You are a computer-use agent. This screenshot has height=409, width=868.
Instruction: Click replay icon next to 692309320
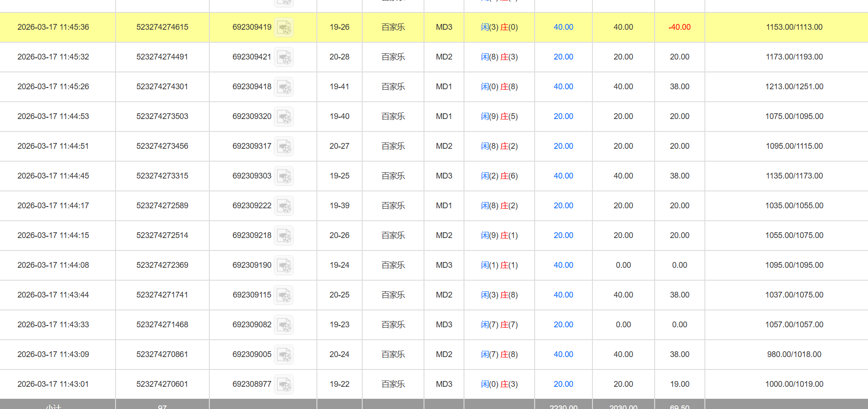point(284,117)
